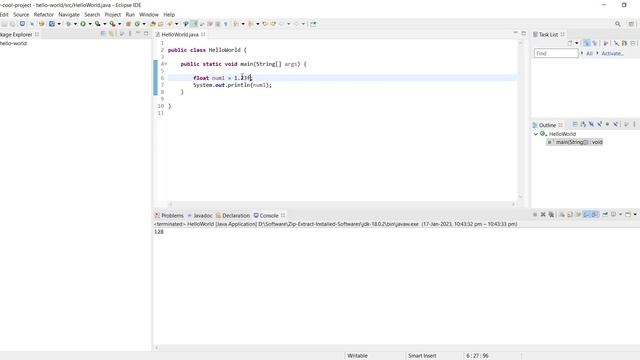Click the editor horizontal scrollbar
Screen dimensions: 640x360
[x=342, y=204]
